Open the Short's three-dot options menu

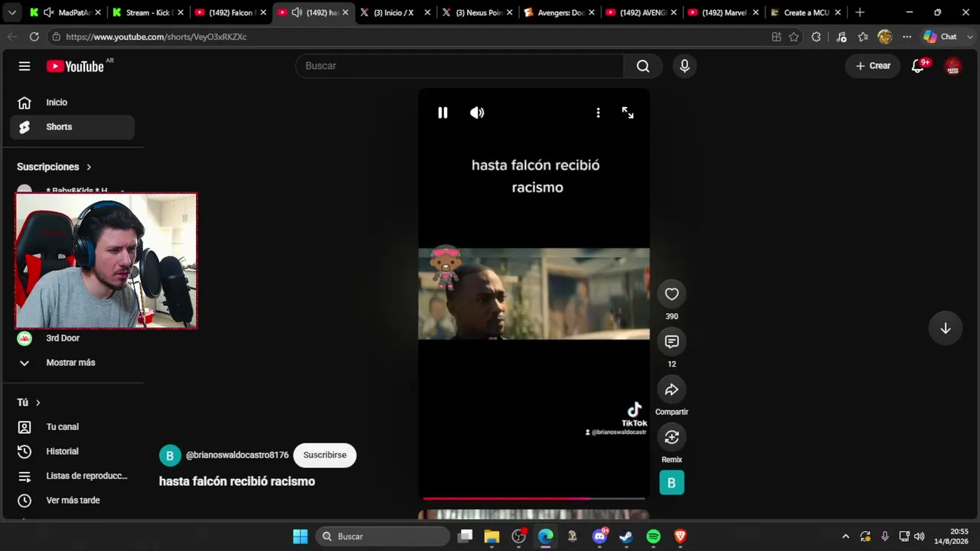tap(598, 112)
